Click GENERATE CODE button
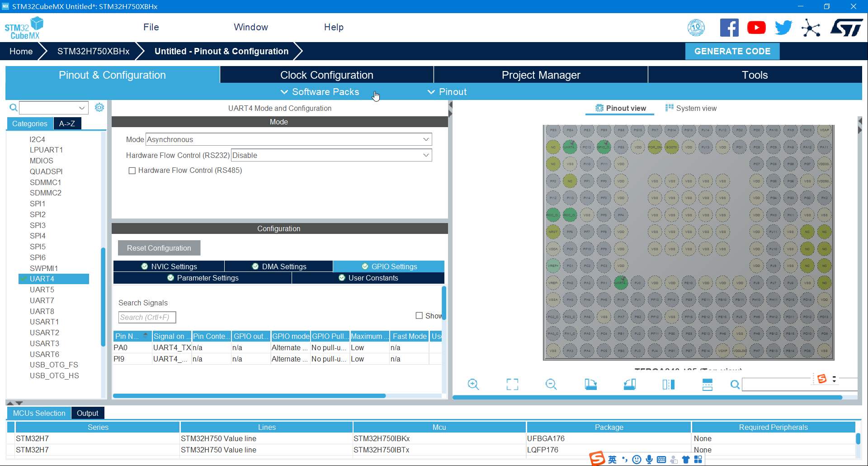The image size is (868, 466). pos(732,51)
